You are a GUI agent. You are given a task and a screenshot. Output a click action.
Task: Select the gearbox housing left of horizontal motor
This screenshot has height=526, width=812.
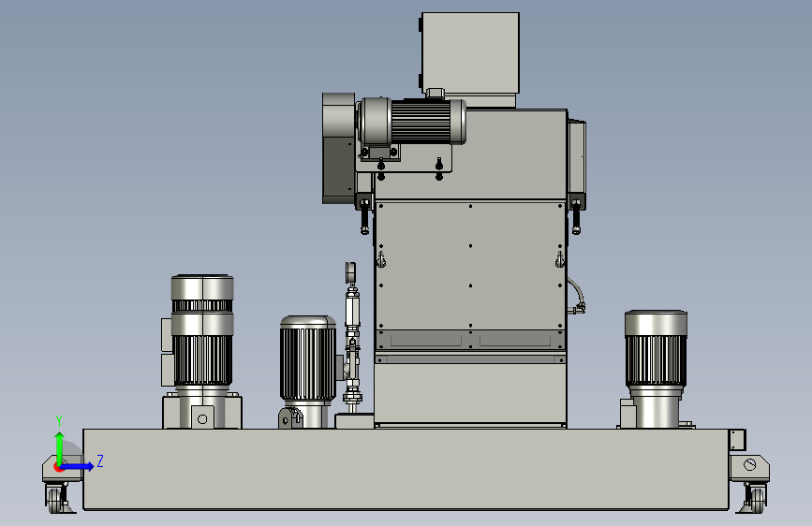click(339, 148)
